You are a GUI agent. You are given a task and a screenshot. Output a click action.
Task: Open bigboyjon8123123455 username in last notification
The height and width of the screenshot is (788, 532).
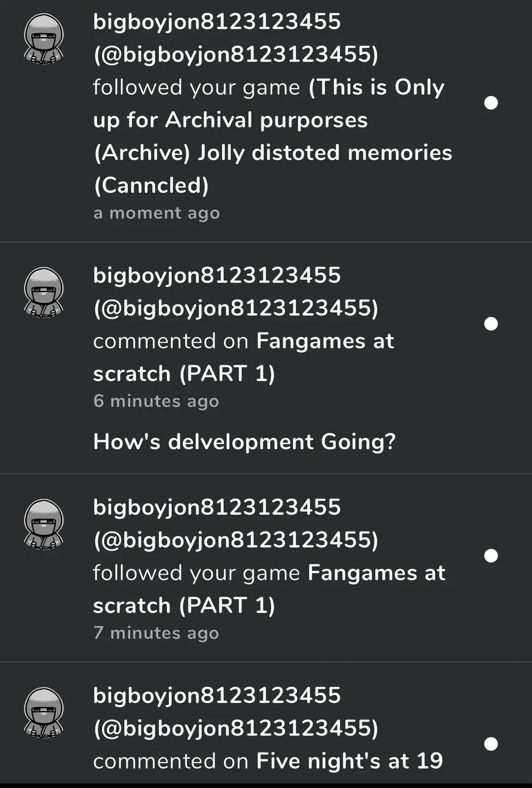[x=217, y=695]
